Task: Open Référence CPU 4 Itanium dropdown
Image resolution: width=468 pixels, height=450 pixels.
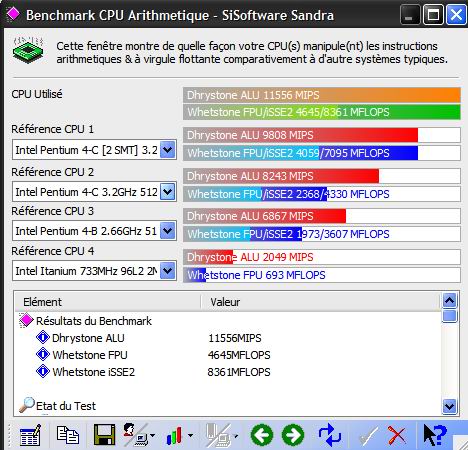Action: tap(167, 271)
